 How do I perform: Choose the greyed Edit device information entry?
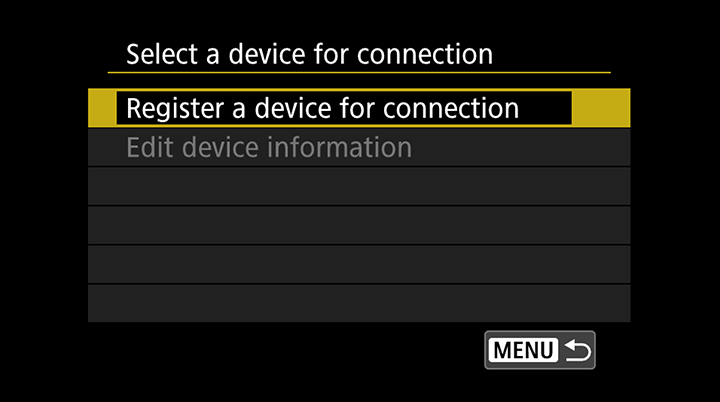click(359, 147)
